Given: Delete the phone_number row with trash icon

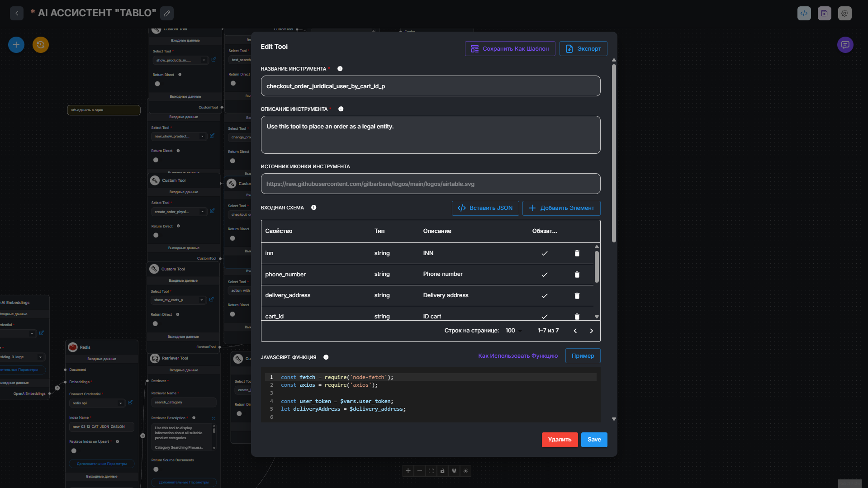Looking at the screenshot, I should pyautogui.click(x=577, y=275).
